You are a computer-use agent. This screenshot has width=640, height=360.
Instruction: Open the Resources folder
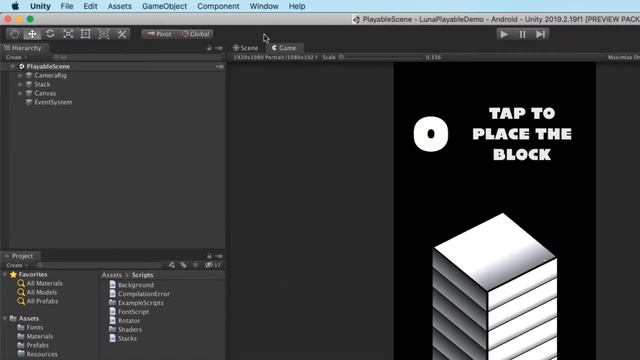pos(38,355)
